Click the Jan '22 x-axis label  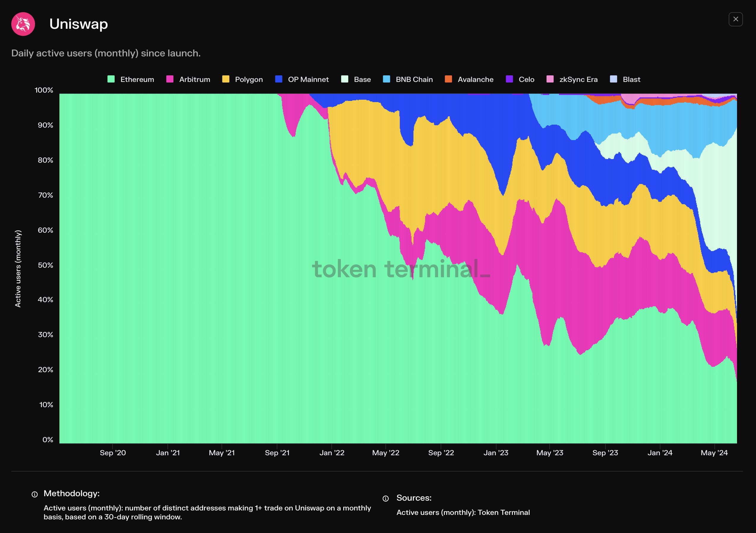[332, 453]
